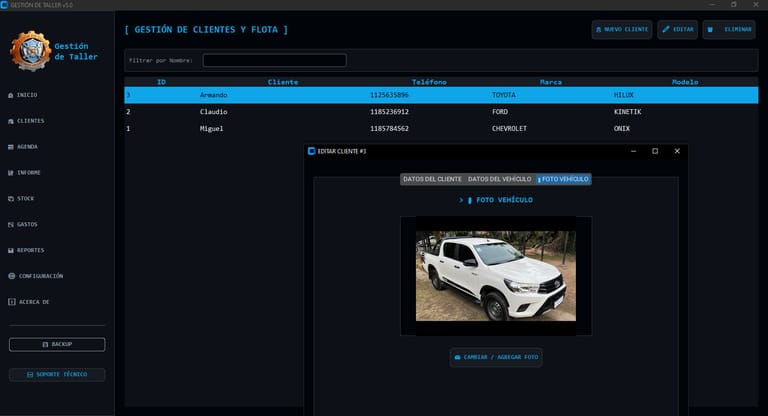This screenshot has width=768, height=416.
Task: Open the Stock inventory icon
Action: (x=10, y=199)
